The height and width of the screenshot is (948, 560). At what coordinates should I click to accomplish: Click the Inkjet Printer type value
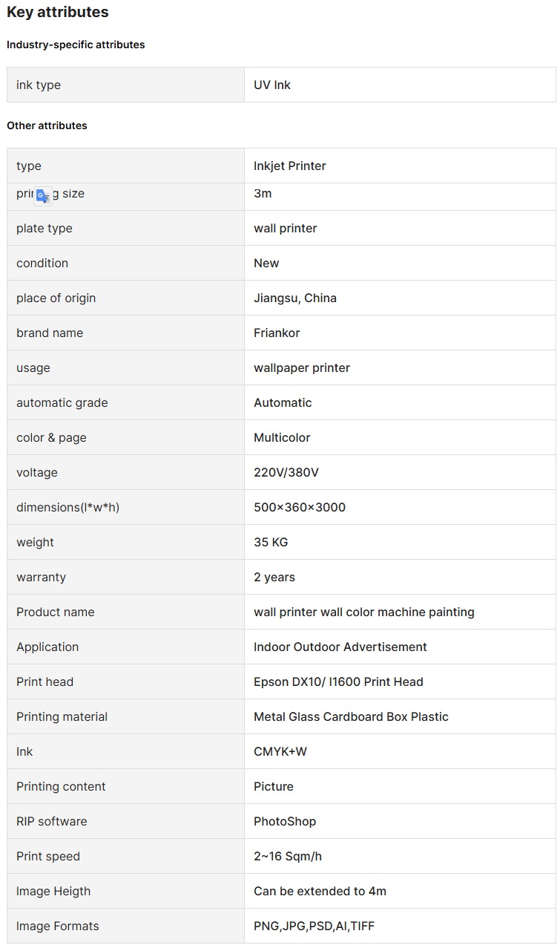point(290,166)
